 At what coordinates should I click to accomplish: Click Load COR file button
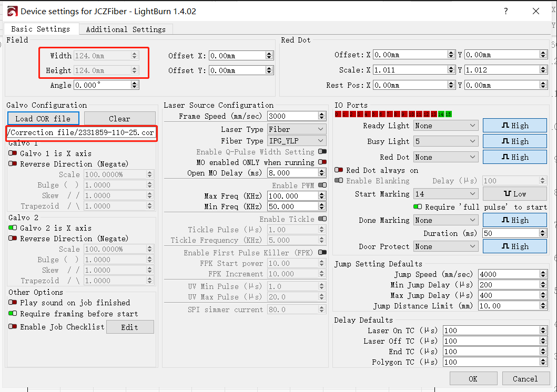point(43,119)
